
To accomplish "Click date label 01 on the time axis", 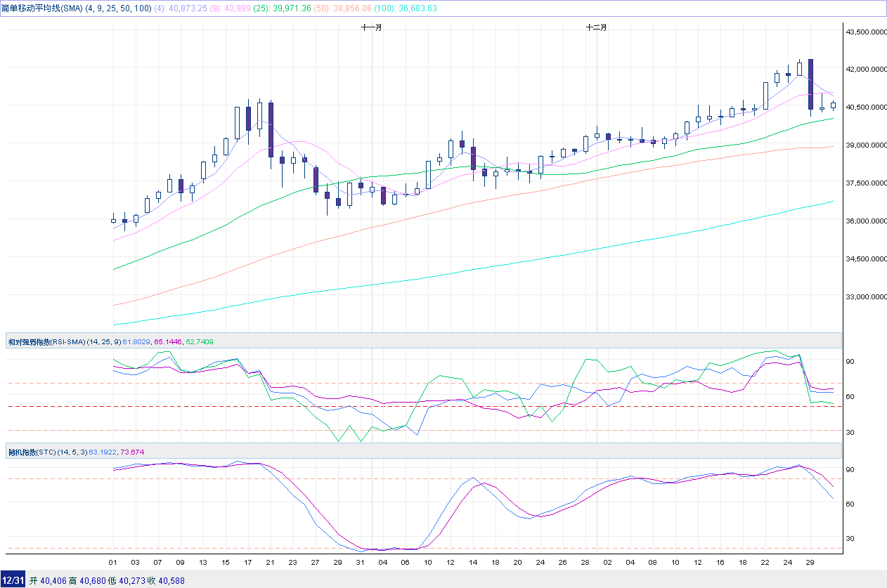I will coord(112,563).
